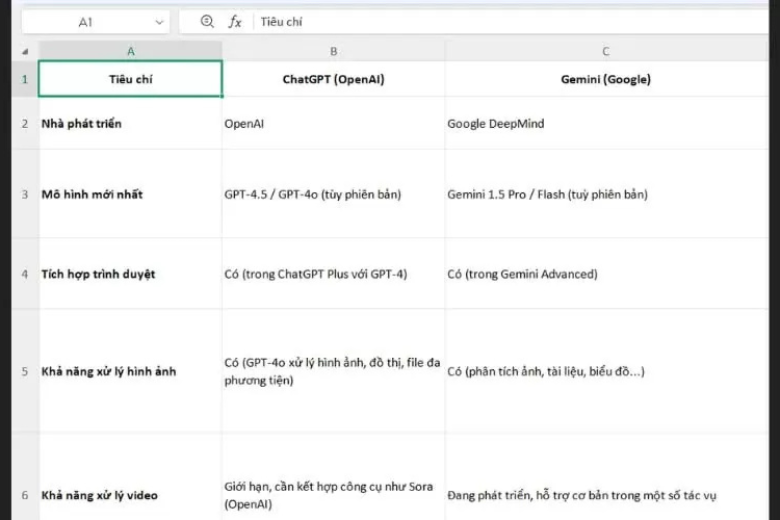The height and width of the screenshot is (520, 780).
Task: Select column B header
Action: pyautogui.click(x=333, y=51)
